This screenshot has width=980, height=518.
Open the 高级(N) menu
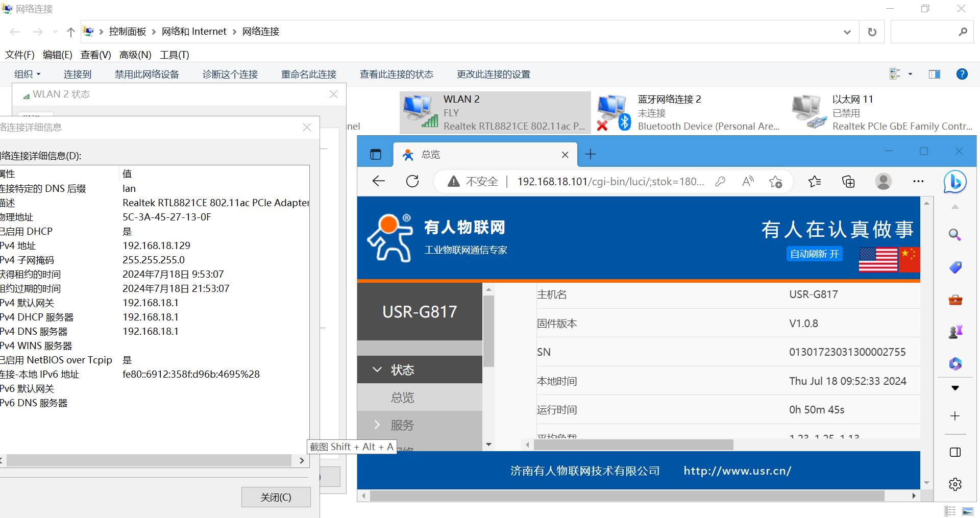point(135,55)
